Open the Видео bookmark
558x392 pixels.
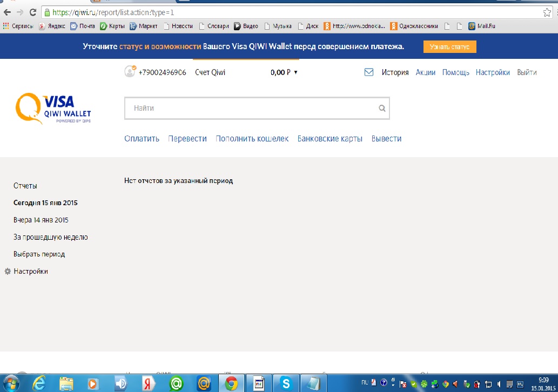(246, 26)
